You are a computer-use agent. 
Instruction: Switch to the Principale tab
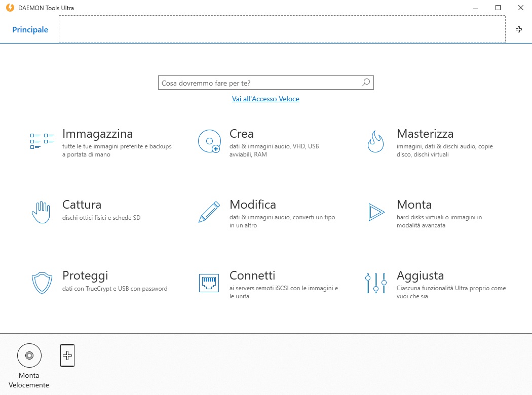click(x=30, y=30)
